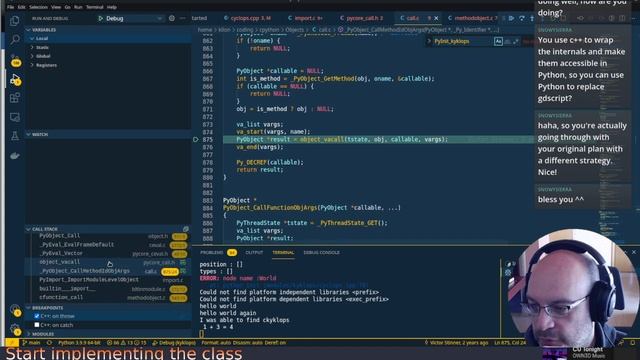Check the 'C++: on catch' breakpoint
The height and width of the screenshot is (360, 640).
click(37, 325)
